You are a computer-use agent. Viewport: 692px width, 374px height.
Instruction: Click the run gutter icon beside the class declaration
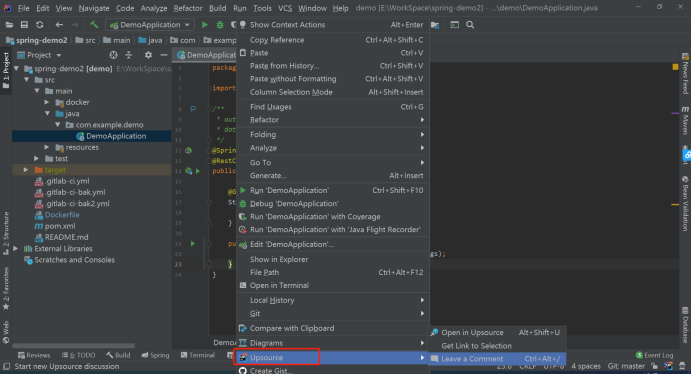[198, 171]
